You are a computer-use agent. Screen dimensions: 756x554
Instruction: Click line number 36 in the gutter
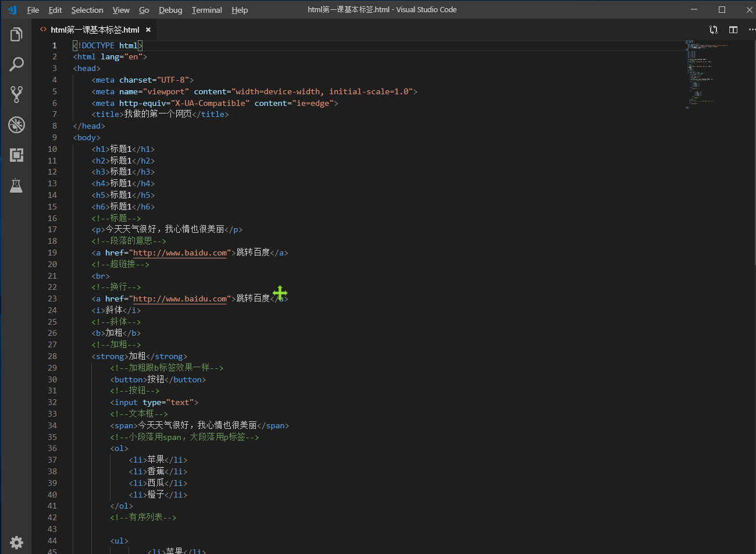tap(52, 449)
